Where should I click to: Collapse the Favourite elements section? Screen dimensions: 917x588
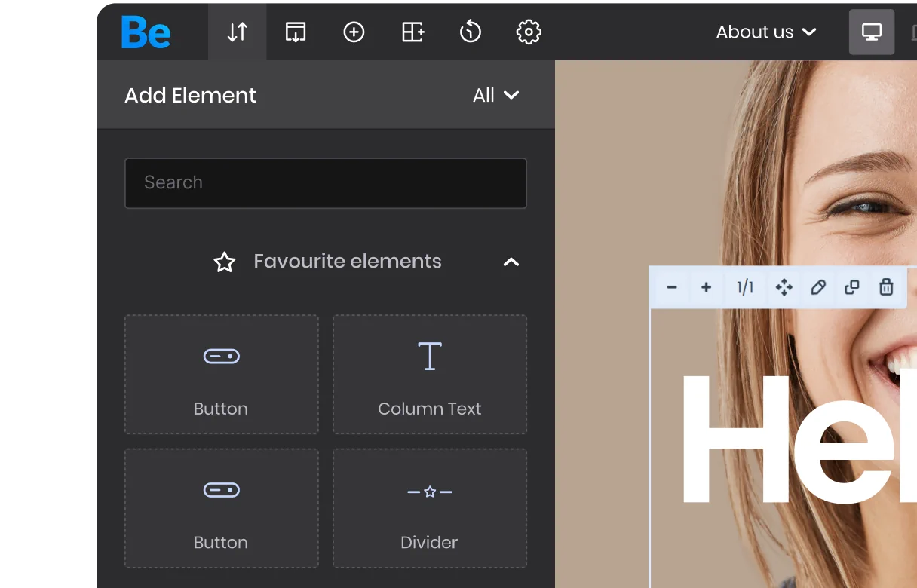click(511, 262)
